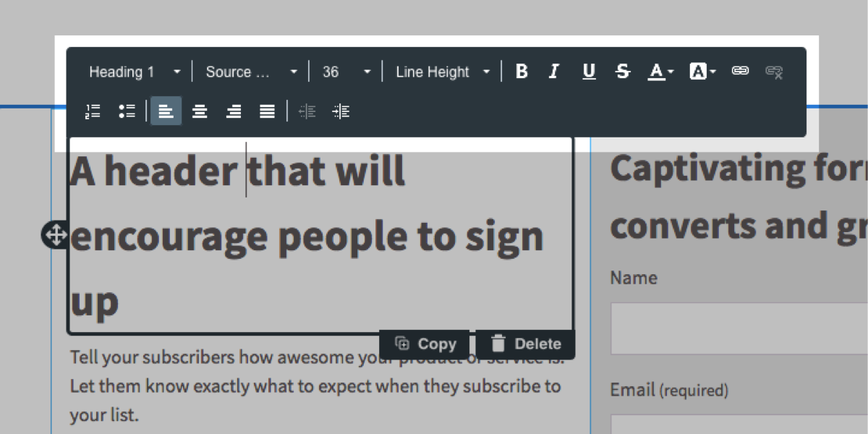This screenshot has width=868, height=434.
Task: Align text to the right
Action: (234, 111)
